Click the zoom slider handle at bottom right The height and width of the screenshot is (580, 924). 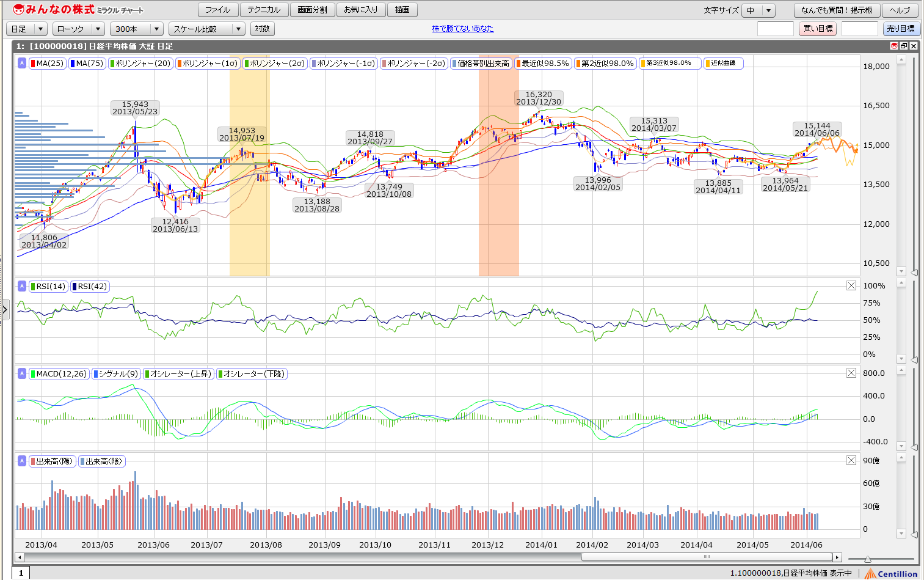[867, 559]
